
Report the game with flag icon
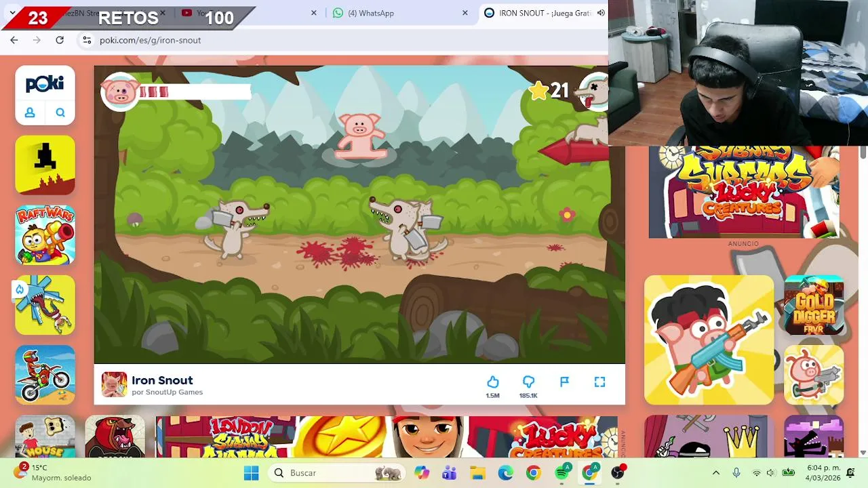pos(564,382)
